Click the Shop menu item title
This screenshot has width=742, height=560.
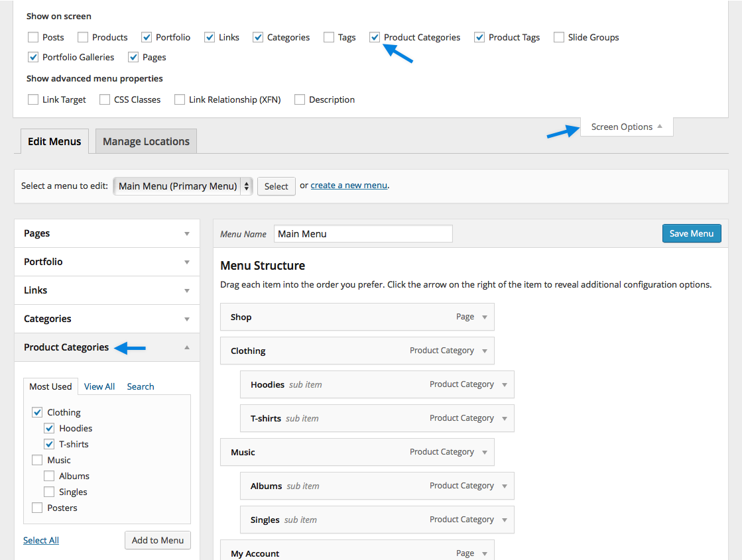pos(241,317)
